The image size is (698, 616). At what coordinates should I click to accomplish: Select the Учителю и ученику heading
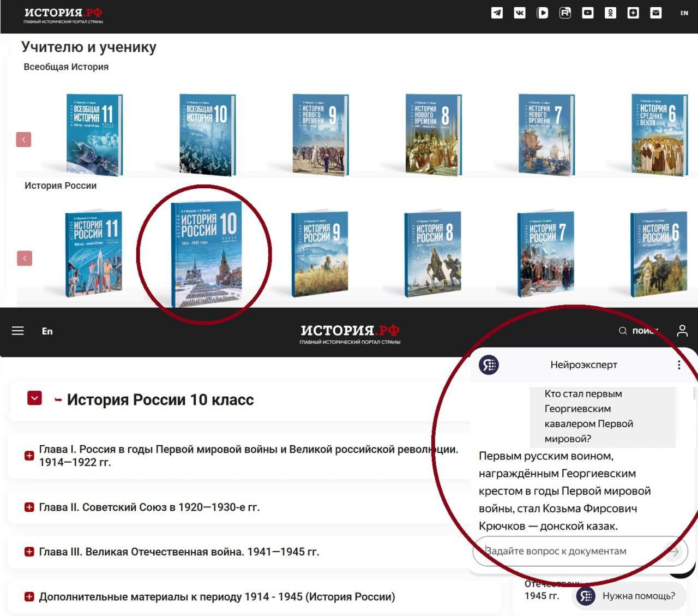89,47
